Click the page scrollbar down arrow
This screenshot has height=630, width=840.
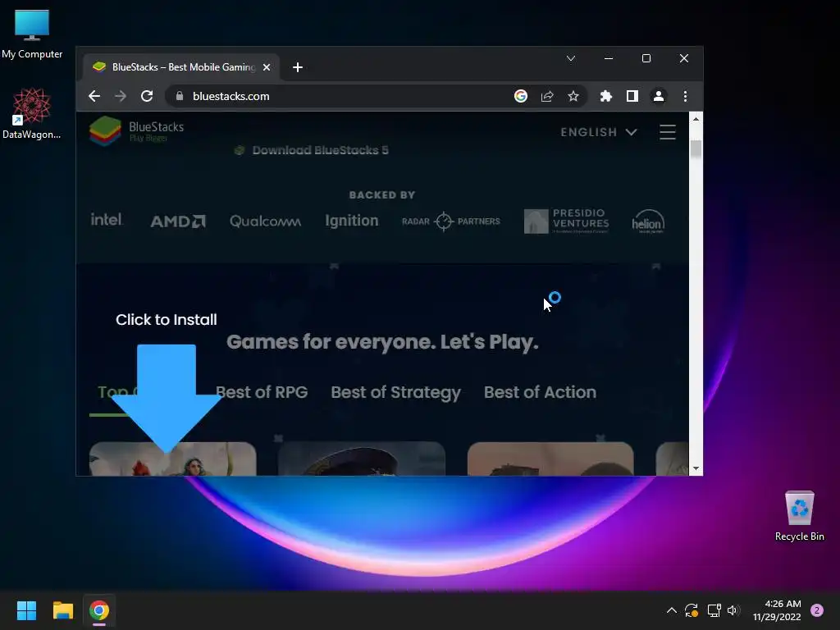[x=696, y=468]
